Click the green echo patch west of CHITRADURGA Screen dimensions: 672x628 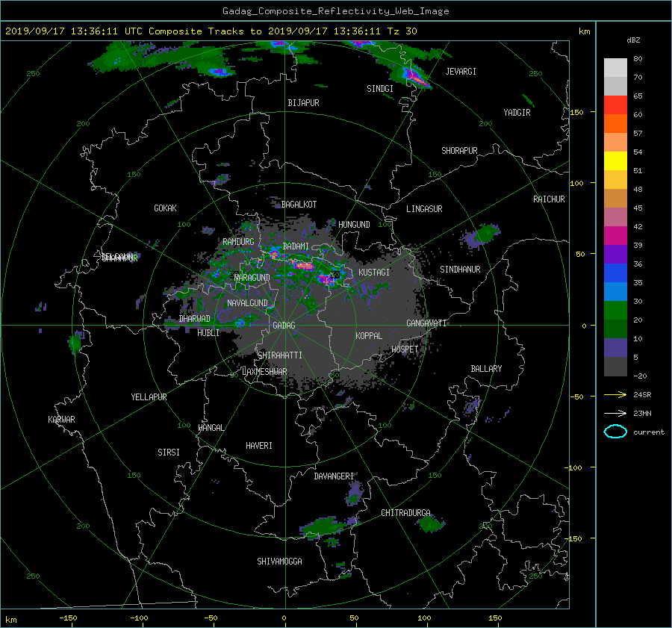coord(321,527)
